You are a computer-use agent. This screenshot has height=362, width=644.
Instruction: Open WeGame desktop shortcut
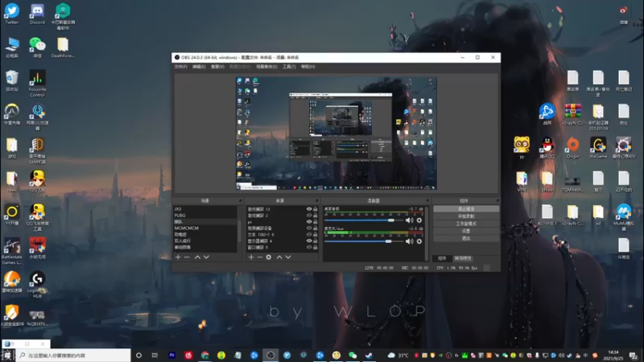598,148
